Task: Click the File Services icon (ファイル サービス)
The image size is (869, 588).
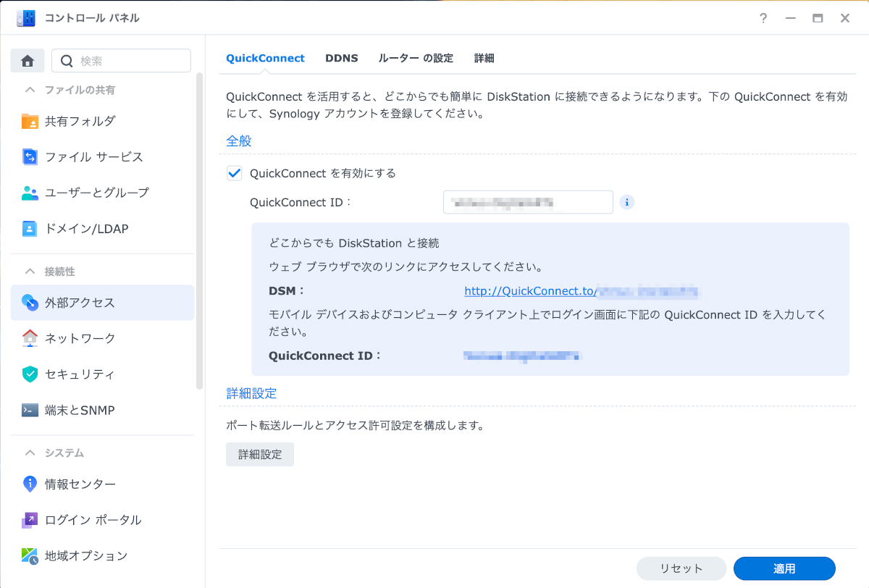Action: point(30,157)
